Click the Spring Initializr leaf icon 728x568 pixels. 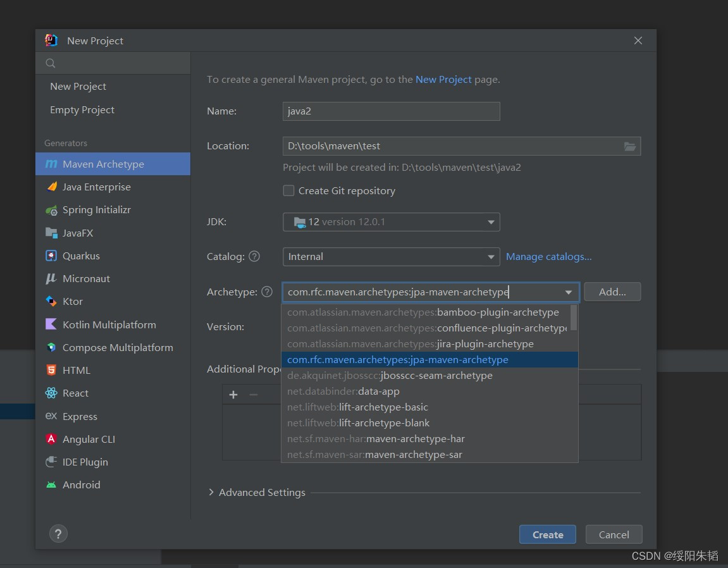point(51,210)
